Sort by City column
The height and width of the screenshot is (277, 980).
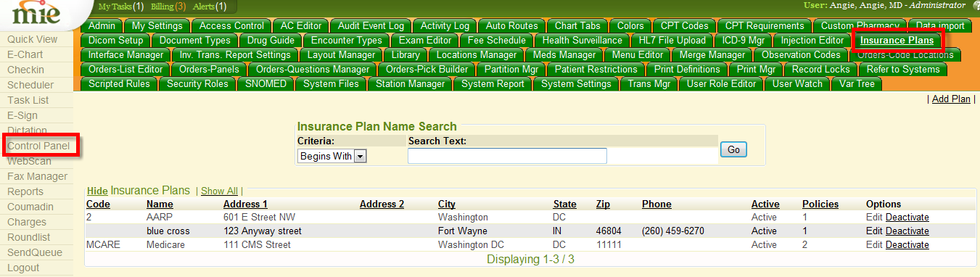[447, 204]
